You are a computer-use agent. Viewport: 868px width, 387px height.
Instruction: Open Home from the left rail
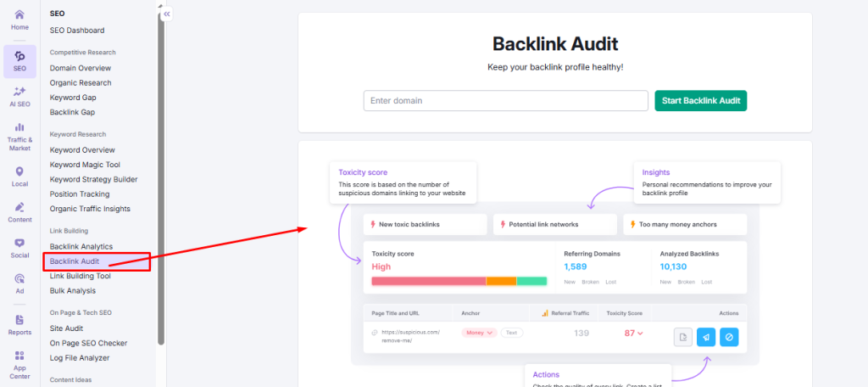tap(20, 20)
